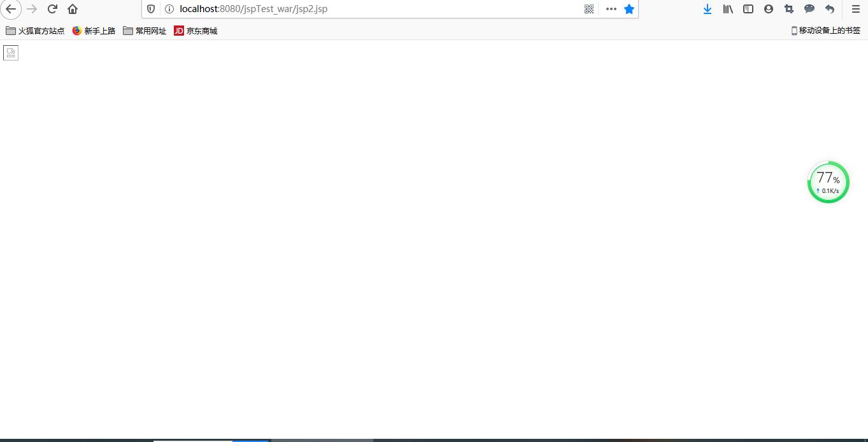
Task: Open the Library bookshelf icon
Action: [x=728, y=9]
